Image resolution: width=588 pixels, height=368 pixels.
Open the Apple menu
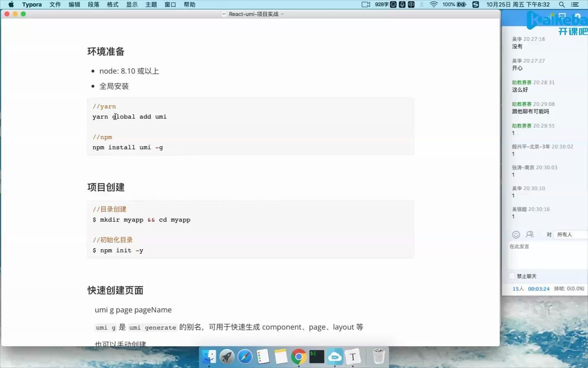pyautogui.click(x=11, y=4)
